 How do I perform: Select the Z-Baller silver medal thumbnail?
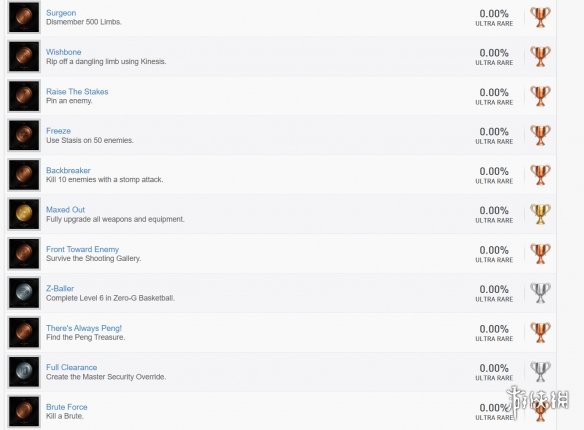24,293
